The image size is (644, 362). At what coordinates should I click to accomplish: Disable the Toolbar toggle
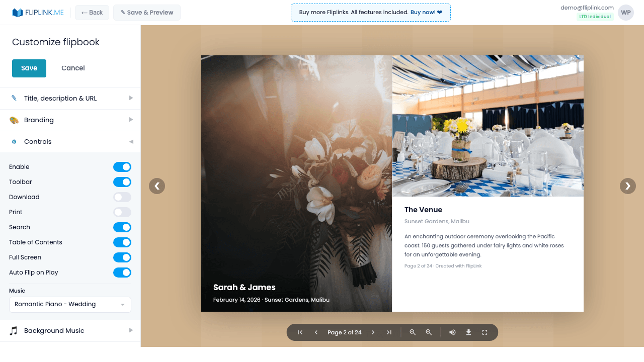pos(122,182)
